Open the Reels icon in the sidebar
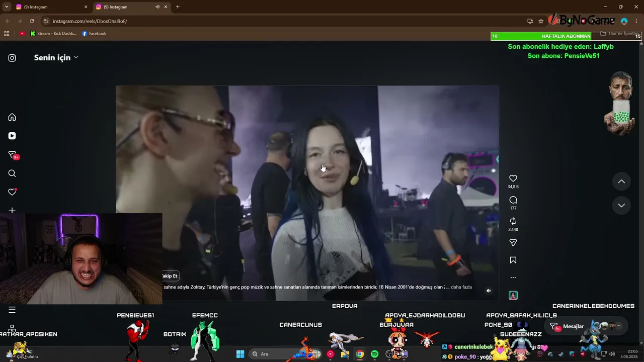Viewport: 644px width, 362px height. (x=12, y=136)
